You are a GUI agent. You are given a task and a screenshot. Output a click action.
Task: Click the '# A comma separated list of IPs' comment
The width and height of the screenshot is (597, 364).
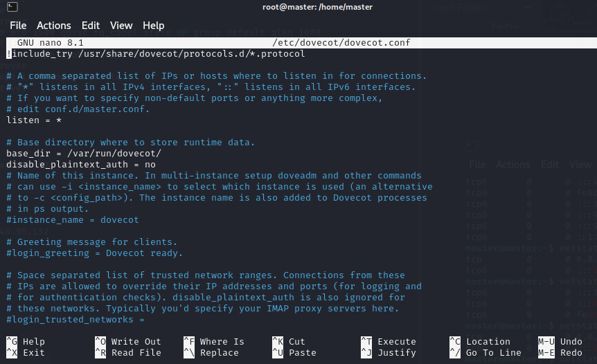click(x=217, y=75)
